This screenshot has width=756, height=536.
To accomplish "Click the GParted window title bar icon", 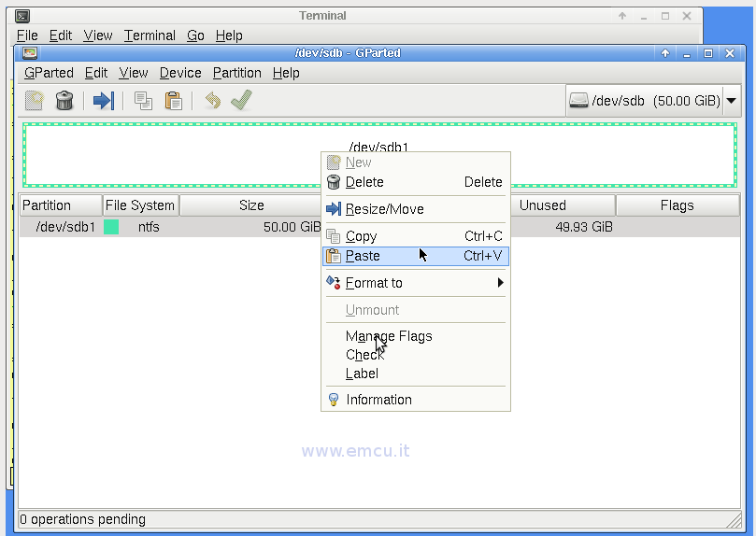I will click(30, 53).
